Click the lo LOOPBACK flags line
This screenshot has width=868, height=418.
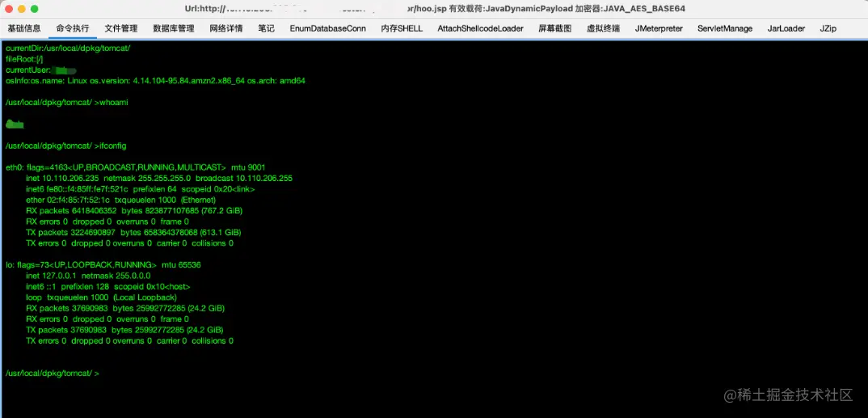click(x=103, y=264)
